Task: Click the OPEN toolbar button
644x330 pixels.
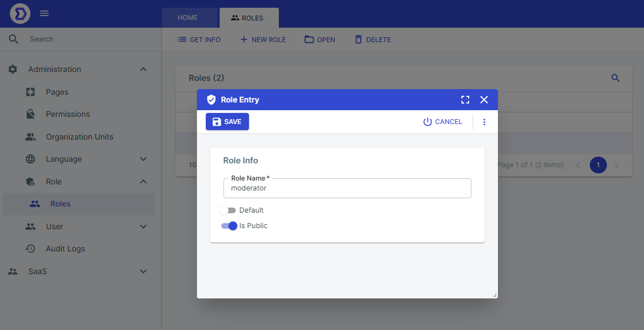Action: coord(320,40)
